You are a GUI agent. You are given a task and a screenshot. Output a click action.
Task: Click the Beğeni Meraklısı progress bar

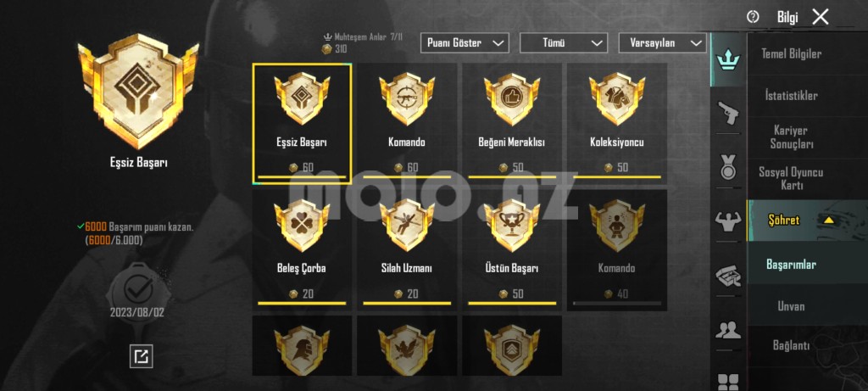click(x=512, y=177)
